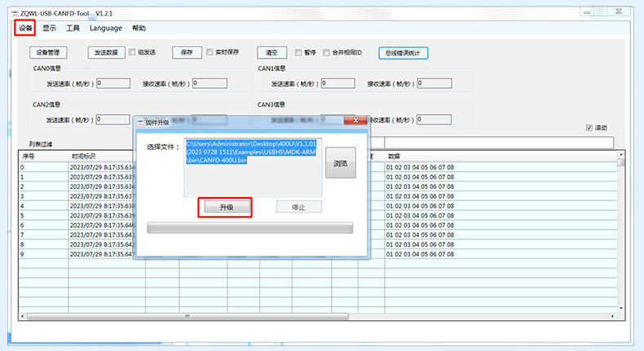Click the 总线错误统计 button
This screenshot has height=351, width=644.
[403, 53]
